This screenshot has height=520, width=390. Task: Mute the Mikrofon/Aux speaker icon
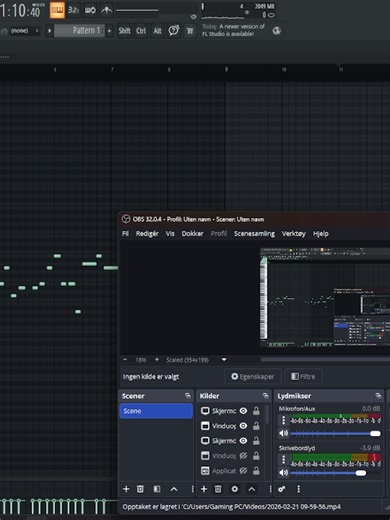(x=283, y=433)
